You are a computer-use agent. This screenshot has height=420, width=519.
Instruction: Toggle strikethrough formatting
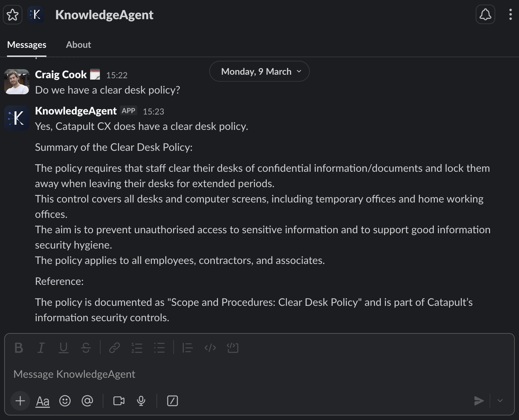[x=86, y=348]
